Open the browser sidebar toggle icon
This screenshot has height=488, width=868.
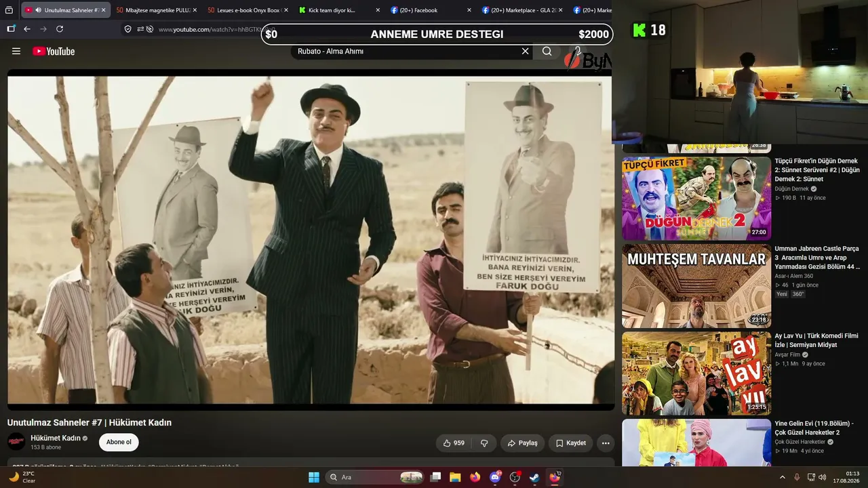11,29
